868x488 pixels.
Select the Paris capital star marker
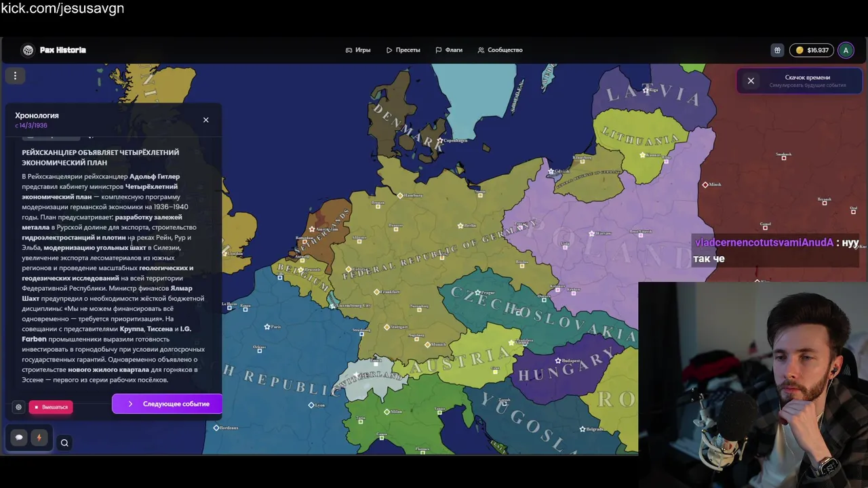click(267, 327)
